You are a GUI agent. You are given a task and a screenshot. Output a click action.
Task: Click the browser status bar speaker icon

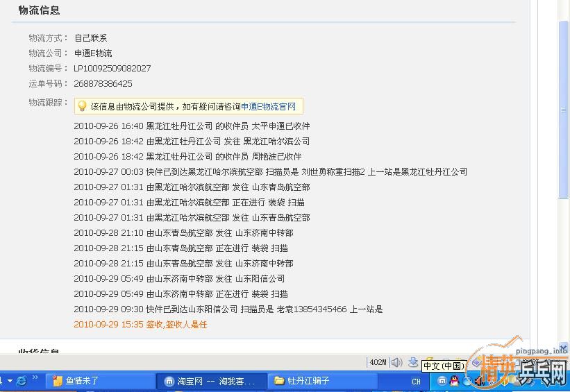click(x=396, y=362)
